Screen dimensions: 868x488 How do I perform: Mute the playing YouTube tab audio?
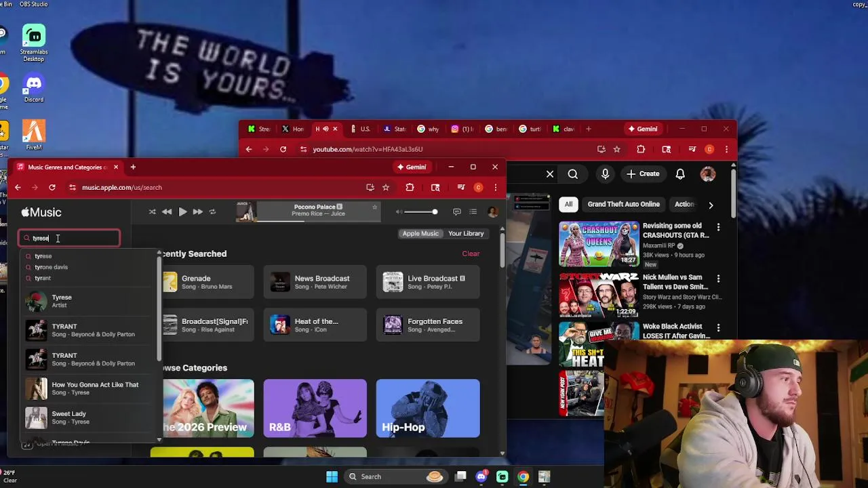(325, 129)
